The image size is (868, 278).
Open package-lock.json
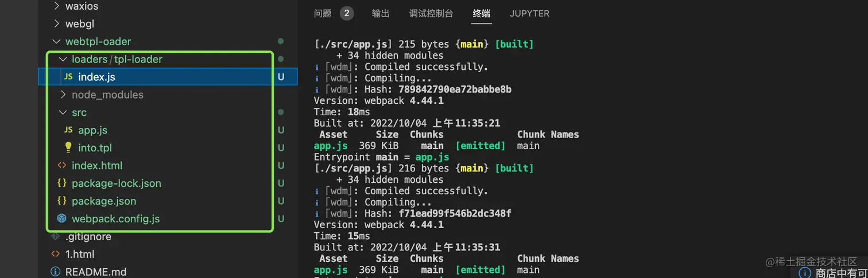[x=117, y=183]
